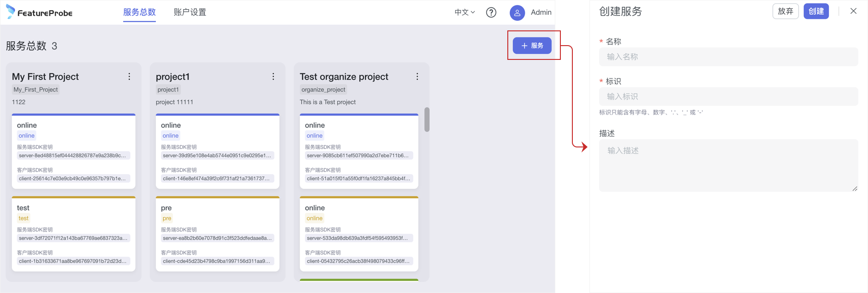This screenshot has width=868, height=293.
Task: Click the 创建 submit button
Action: [816, 11]
